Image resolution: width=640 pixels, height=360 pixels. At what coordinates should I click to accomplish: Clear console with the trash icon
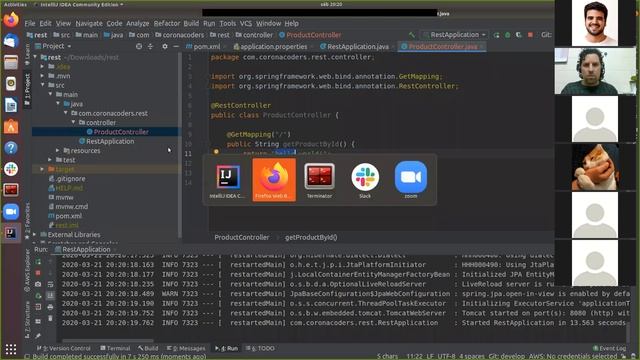pos(50,318)
